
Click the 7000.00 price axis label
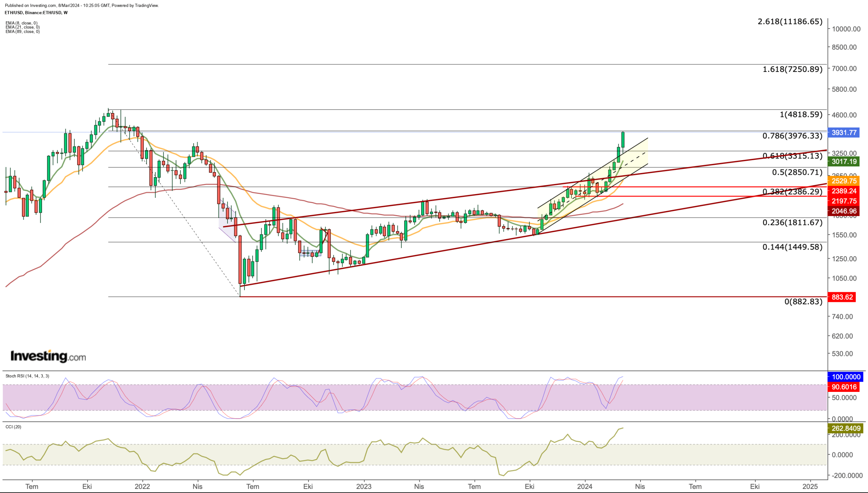pyautogui.click(x=844, y=69)
